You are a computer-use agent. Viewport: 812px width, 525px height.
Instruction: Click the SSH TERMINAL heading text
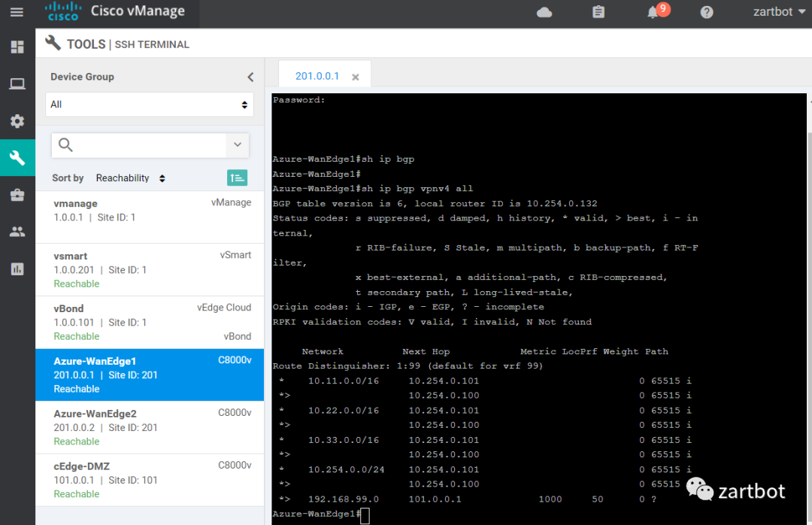pos(152,44)
